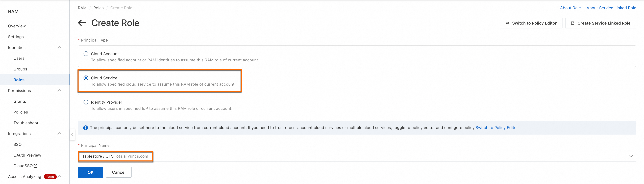The width and height of the screenshot is (644, 184).
Task: Collapse the Permissions section chevron
Action: (59, 90)
